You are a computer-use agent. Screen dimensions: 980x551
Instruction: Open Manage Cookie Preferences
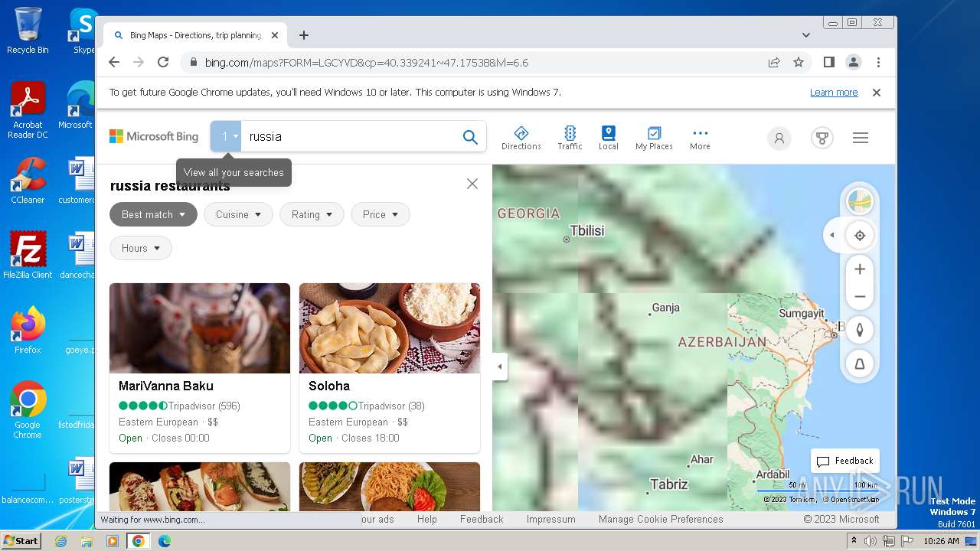(661, 519)
